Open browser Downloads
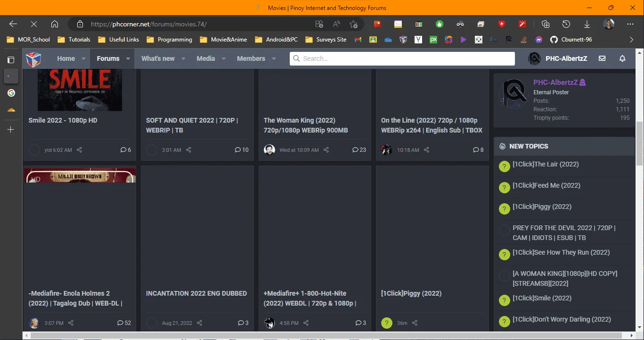Image resolution: width=644 pixels, height=340 pixels. (x=587, y=24)
